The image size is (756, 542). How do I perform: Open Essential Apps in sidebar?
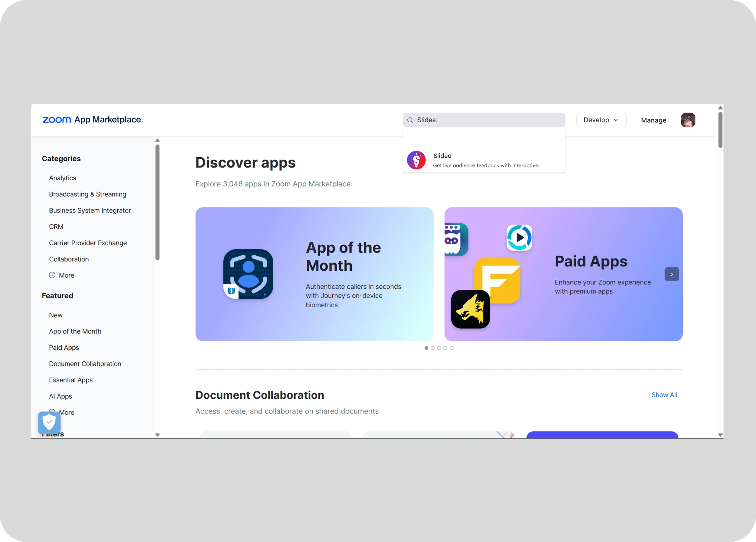[71, 380]
